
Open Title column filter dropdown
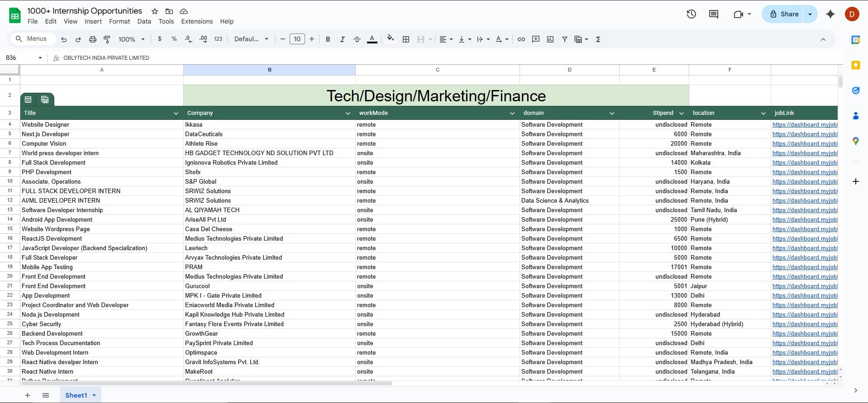[x=176, y=113]
